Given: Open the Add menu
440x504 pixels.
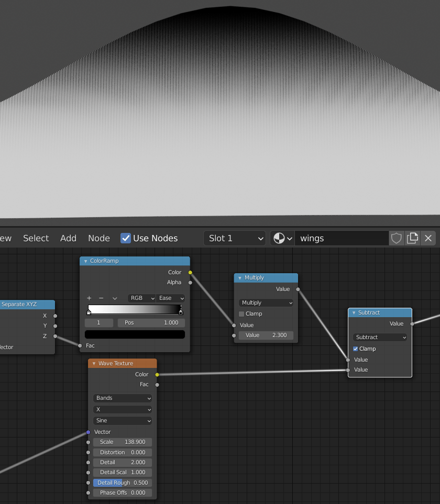Looking at the screenshot, I should (x=68, y=238).
